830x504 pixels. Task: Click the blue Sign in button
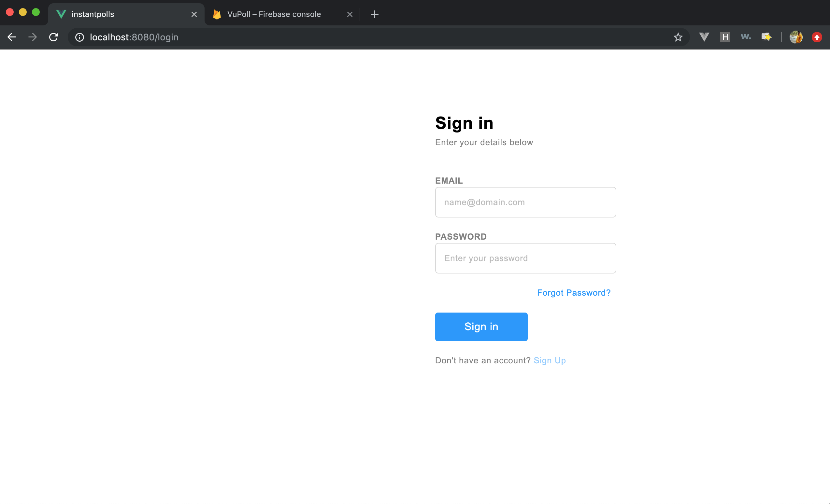click(x=481, y=327)
